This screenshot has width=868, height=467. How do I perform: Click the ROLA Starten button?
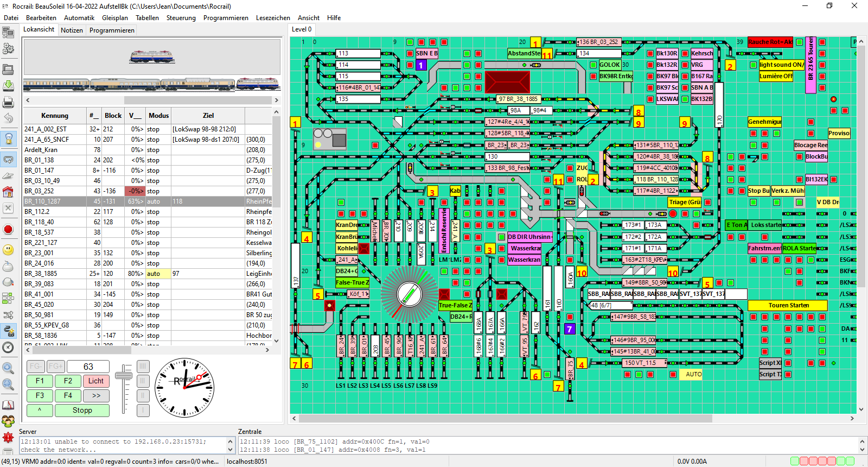tap(799, 248)
